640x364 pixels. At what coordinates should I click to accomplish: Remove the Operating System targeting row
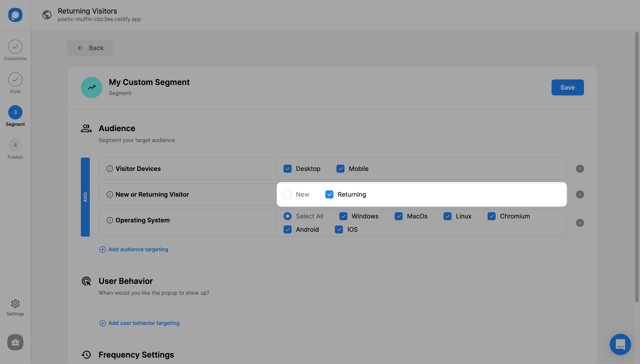[580, 223]
